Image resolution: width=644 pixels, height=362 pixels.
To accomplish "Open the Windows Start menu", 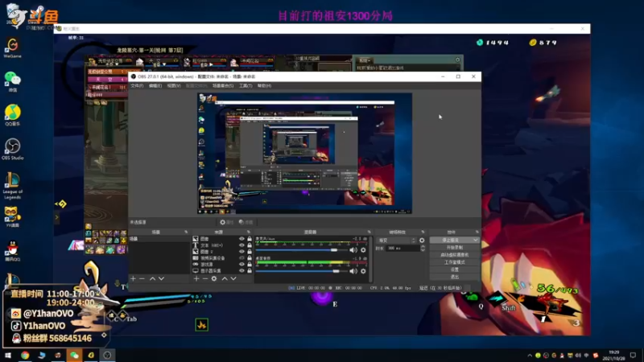I will tap(8, 356).
